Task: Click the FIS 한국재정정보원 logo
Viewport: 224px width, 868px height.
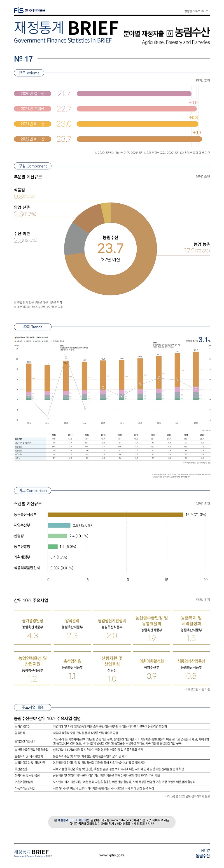Action: (x=29, y=10)
